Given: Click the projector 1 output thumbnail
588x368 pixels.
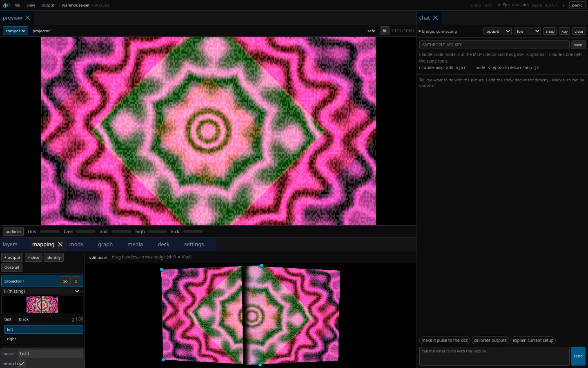Looking at the screenshot, I should pyautogui.click(x=42, y=305).
